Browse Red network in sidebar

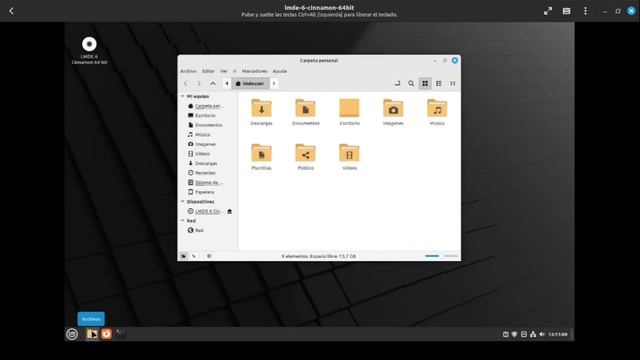tap(208, 230)
